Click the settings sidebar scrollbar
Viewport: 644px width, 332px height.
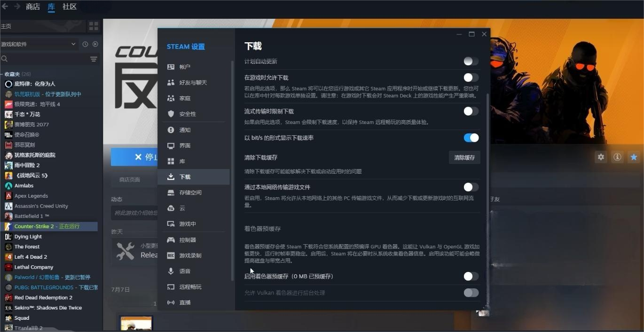[x=232, y=169]
